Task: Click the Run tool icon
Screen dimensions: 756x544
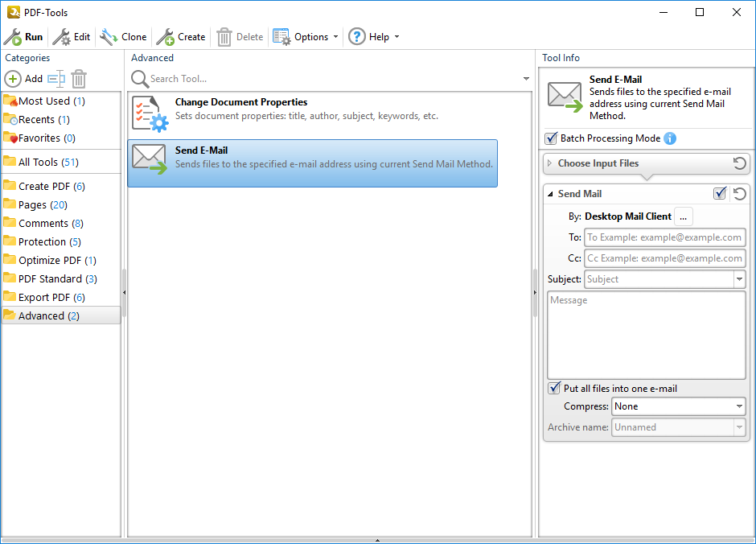Action: pyautogui.click(x=13, y=37)
